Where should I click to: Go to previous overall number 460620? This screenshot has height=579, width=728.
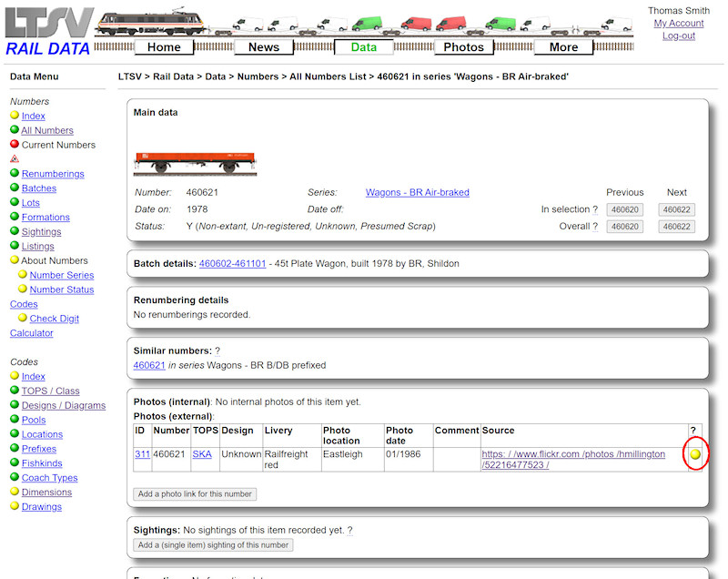point(624,227)
